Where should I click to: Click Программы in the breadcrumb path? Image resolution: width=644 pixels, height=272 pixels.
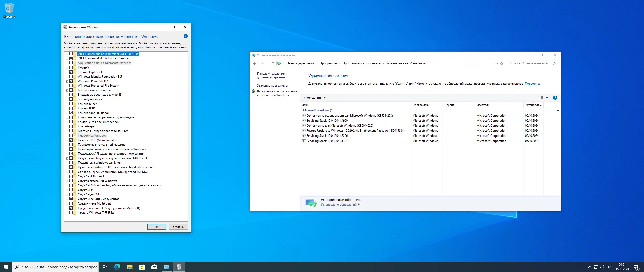pos(328,63)
